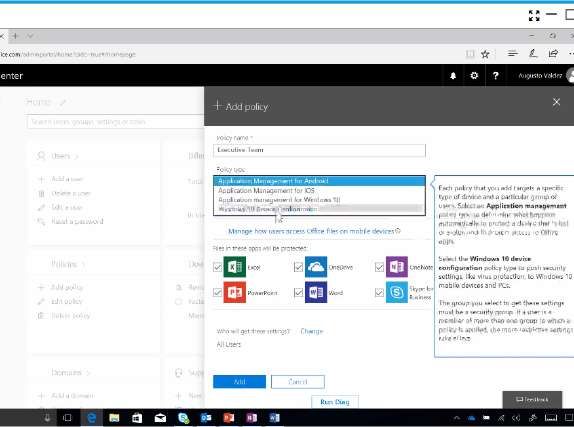Uncheck the Word checkbox
574x427 pixels.
[x=298, y=292]
